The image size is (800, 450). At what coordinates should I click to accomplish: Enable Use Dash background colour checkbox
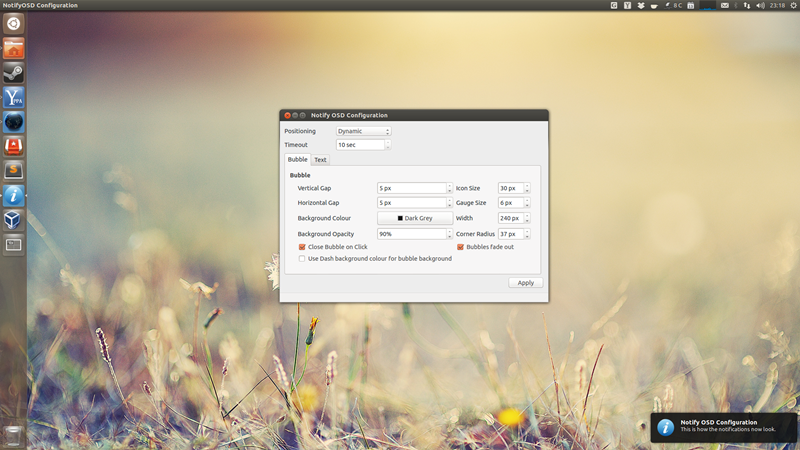[x=302, y=259]
